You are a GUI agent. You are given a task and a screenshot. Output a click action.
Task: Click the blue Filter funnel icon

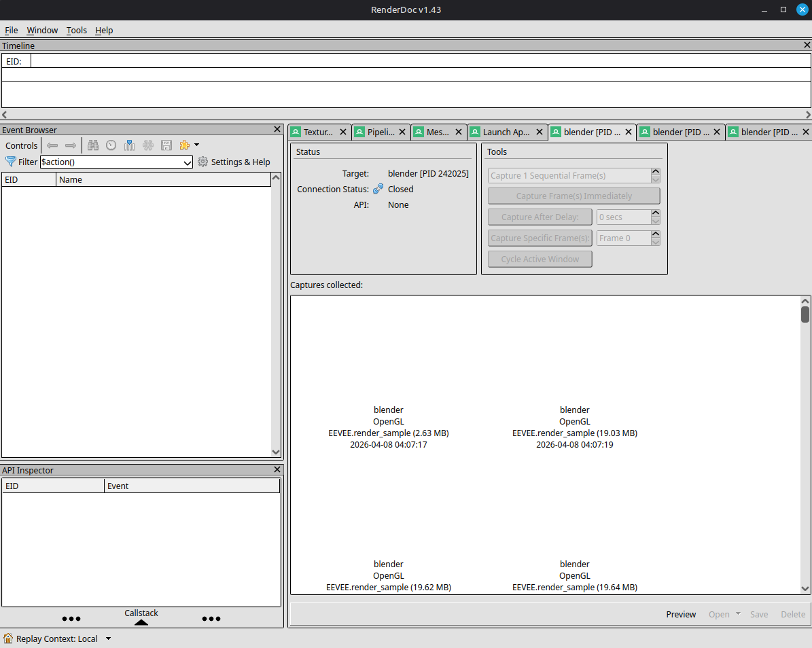pos(11,162)
